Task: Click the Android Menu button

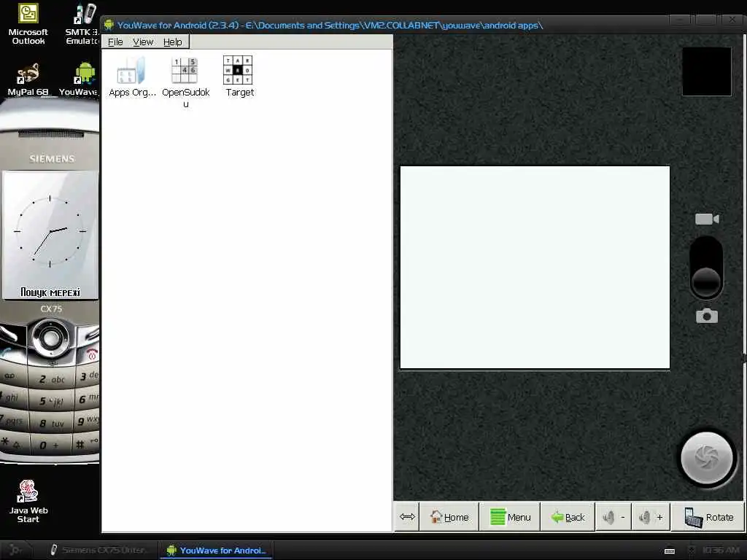Action: point(510,517)
